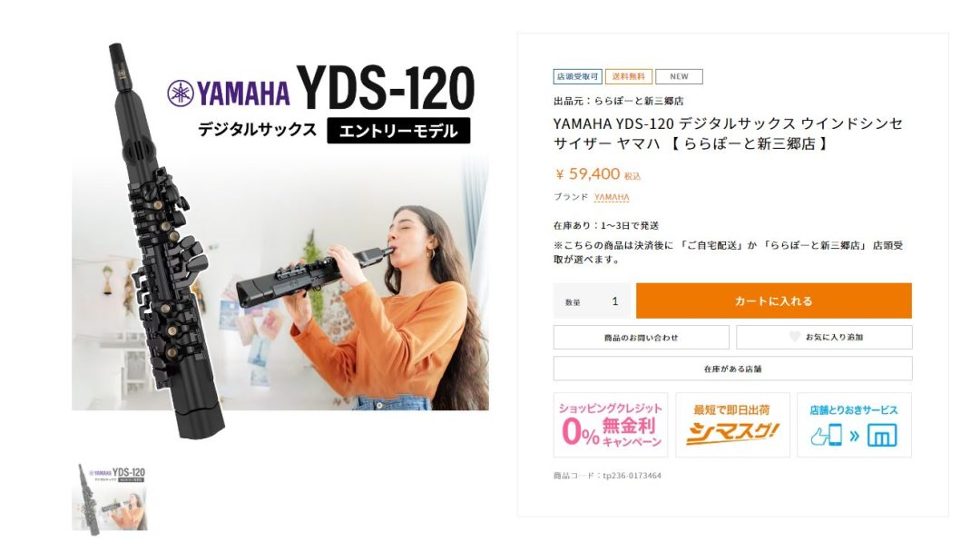Open the シマスグ! same-day shipping banner
The width and height of the screenshot is (980, 551).
(732, 426)
